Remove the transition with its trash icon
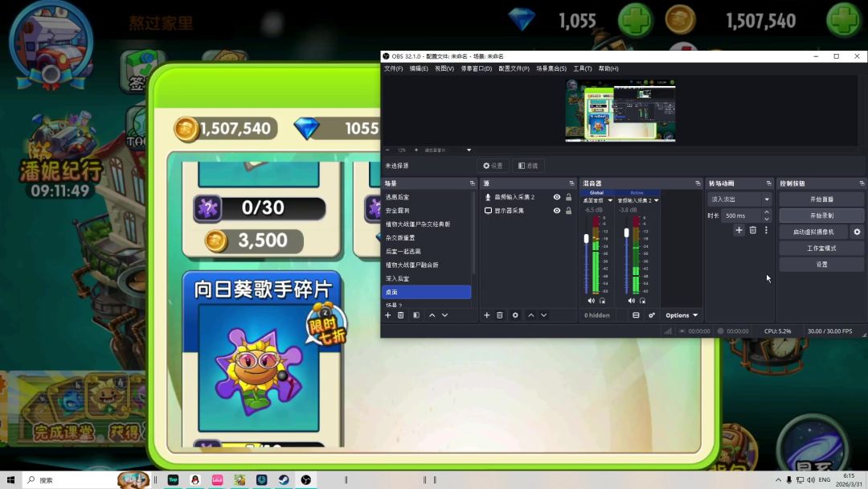The width and height of the screenshot is (868, 489). pos(753,230)
